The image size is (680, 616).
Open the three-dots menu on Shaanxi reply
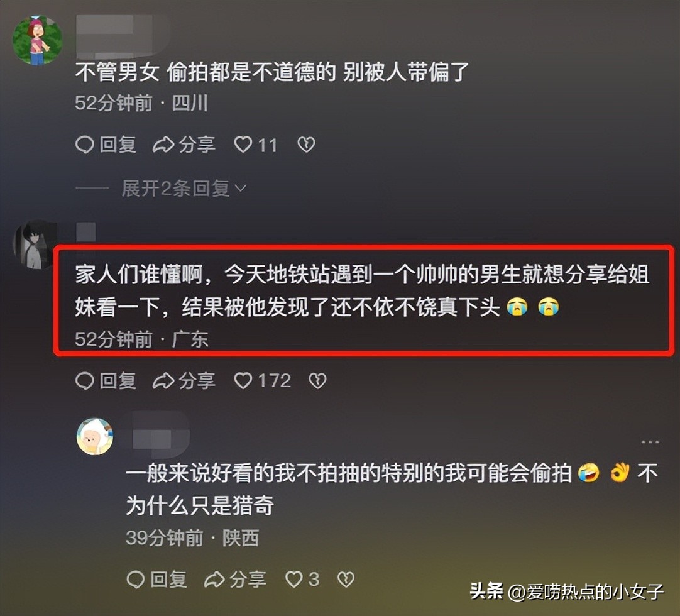point(650,442)
